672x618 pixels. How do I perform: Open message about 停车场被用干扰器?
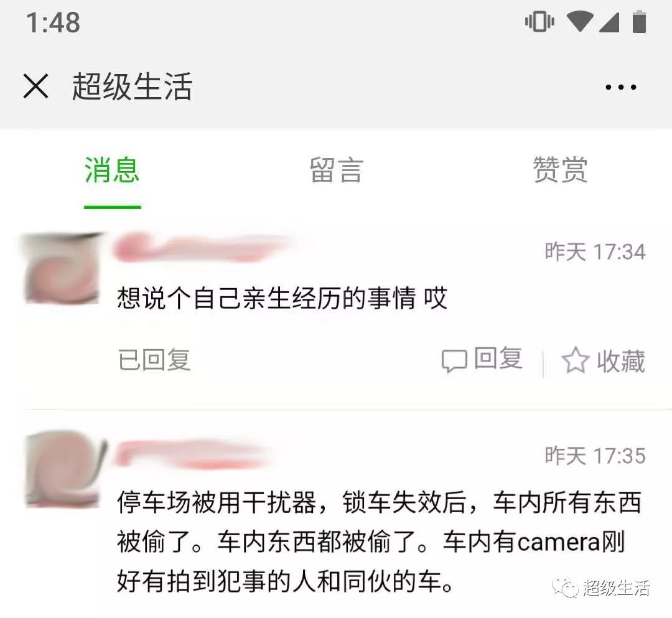[x=379, y=541]
